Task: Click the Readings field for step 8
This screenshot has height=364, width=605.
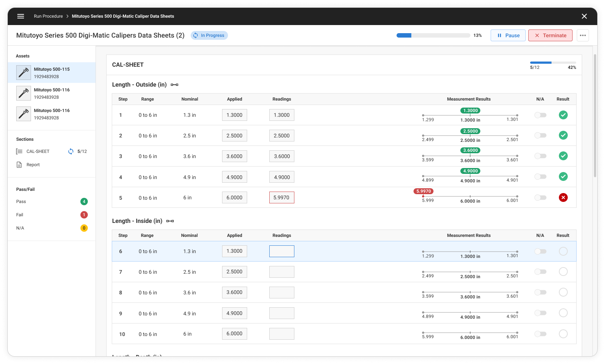Action: tap(282, 293)
